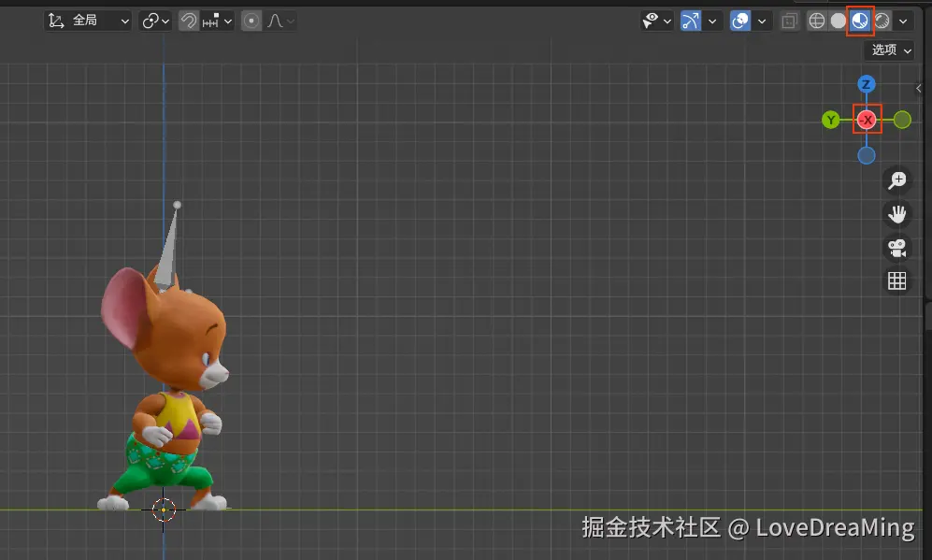932x560 pixels.
Task: Select material preview shading
Action: (x=859, y=21)
